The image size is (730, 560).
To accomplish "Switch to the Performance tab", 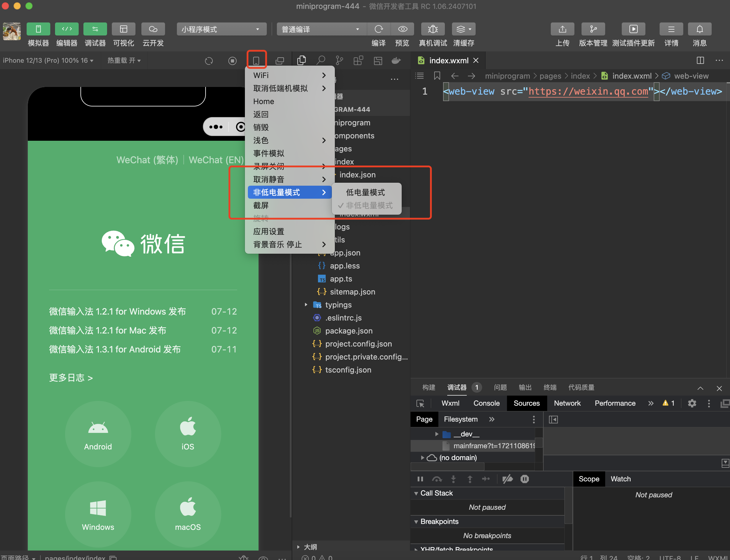I will pos(615,403).
